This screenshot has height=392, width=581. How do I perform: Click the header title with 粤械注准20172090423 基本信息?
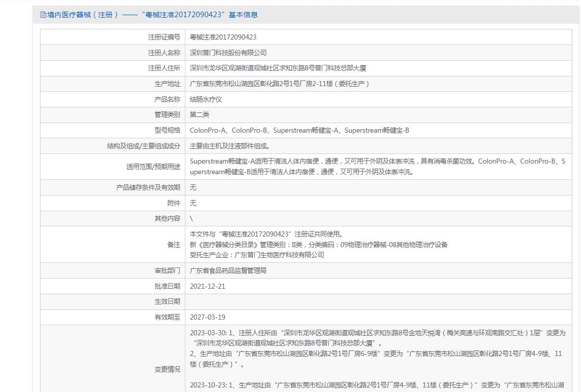click(152, 15)
